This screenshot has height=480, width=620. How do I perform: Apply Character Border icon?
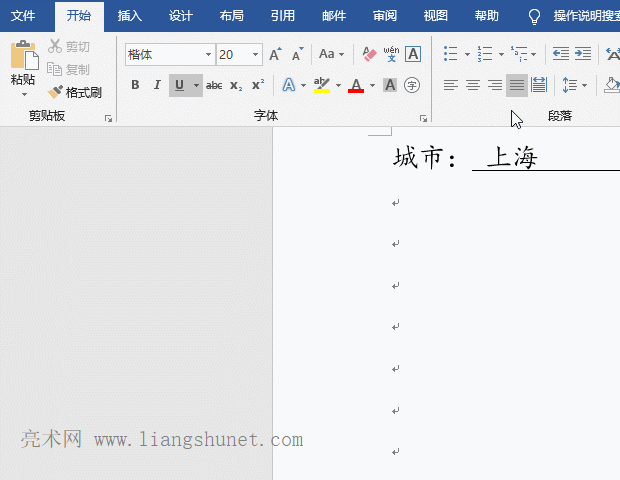click(x=413, y=54)
